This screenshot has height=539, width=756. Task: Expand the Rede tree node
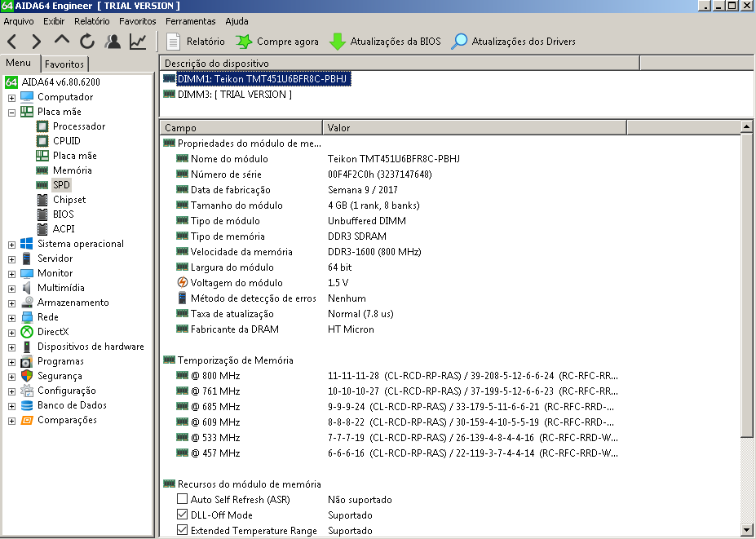click(x=11, y=318)
